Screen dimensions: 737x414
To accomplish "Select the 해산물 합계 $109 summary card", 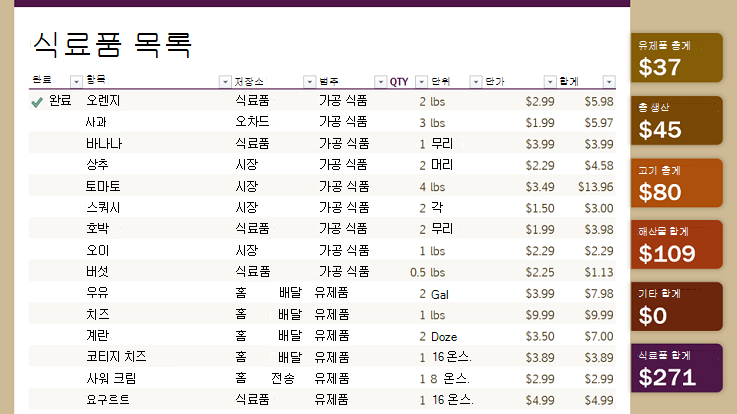I will click(676, 244).
